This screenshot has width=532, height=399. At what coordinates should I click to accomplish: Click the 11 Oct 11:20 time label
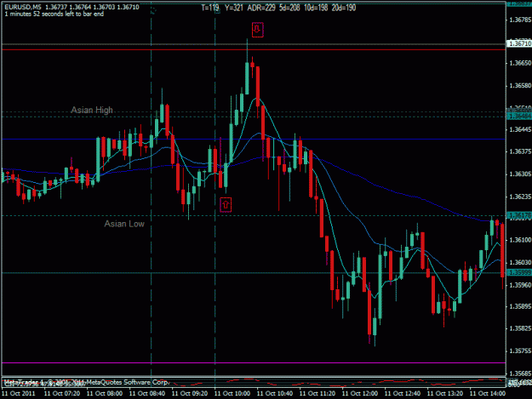(317, 394)
